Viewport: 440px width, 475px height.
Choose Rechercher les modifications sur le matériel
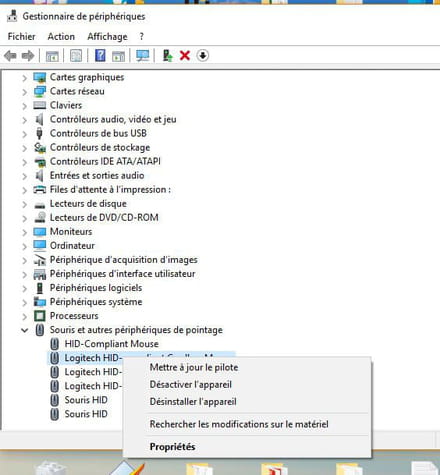pos(239,424)
